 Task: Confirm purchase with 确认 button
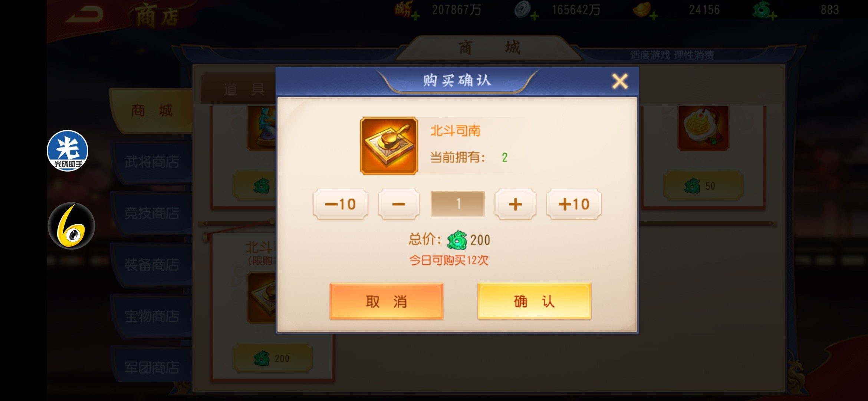534,301
